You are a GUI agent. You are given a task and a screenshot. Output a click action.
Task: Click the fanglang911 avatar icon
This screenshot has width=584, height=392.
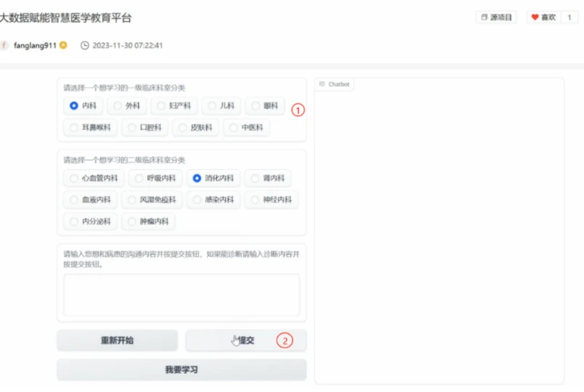coord(4,46)
